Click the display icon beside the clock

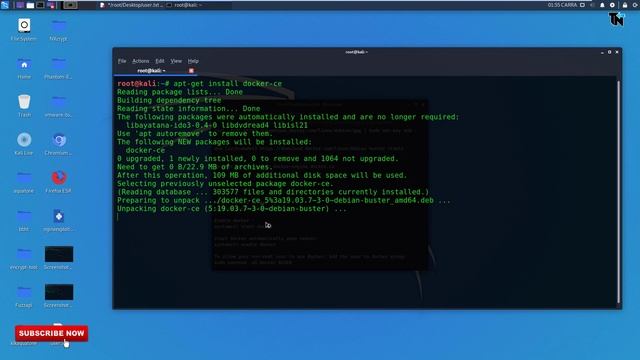pos(582,5)
